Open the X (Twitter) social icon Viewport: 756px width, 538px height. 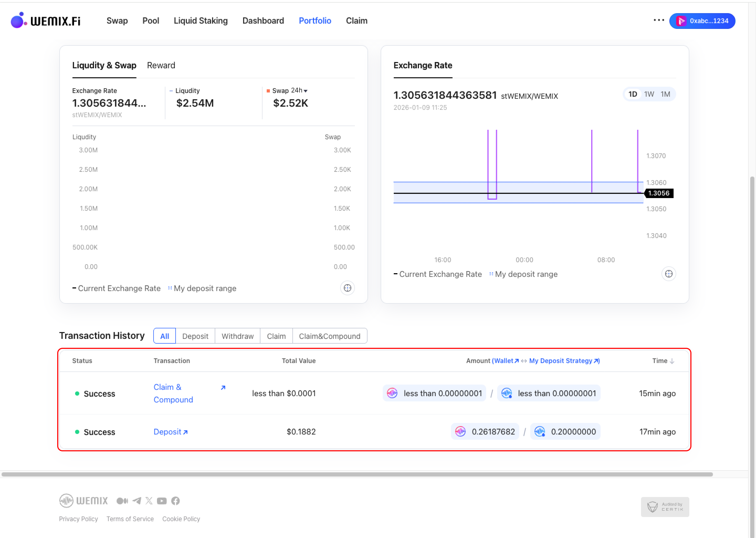(149, 500)
